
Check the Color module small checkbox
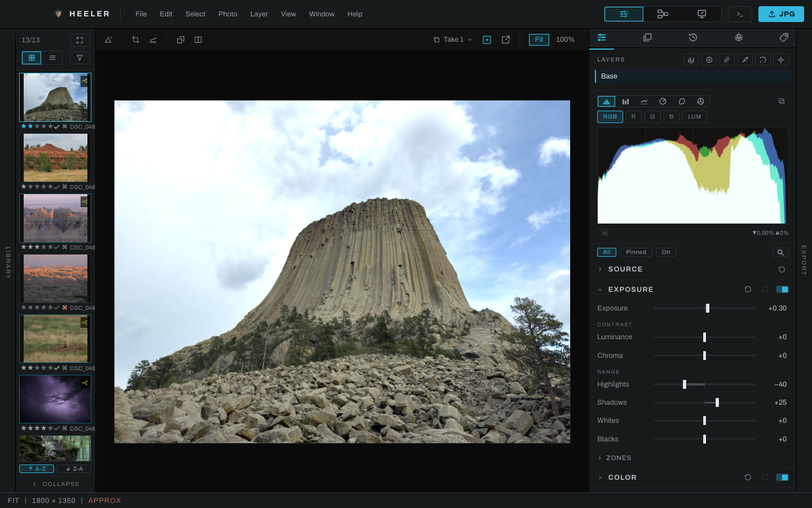(765, 478)
